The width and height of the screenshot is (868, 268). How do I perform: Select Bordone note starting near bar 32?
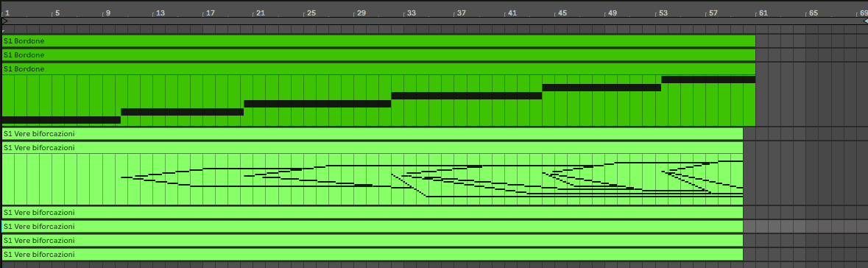467,96
